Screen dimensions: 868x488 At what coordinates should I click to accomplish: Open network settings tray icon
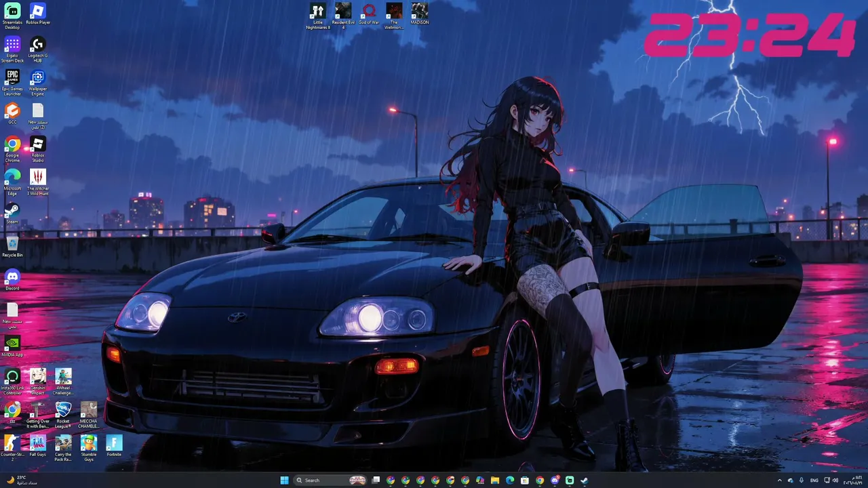828,481
